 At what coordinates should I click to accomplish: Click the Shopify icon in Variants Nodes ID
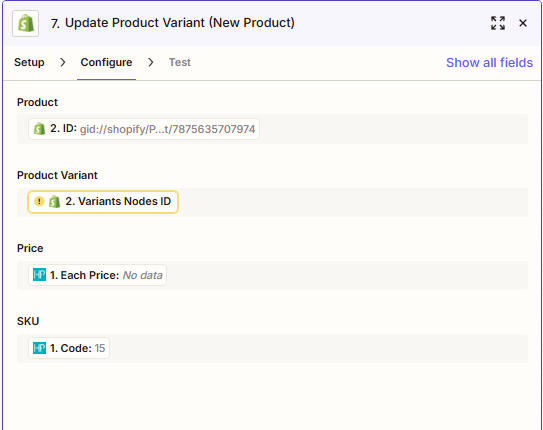click(x=54, y=201)
